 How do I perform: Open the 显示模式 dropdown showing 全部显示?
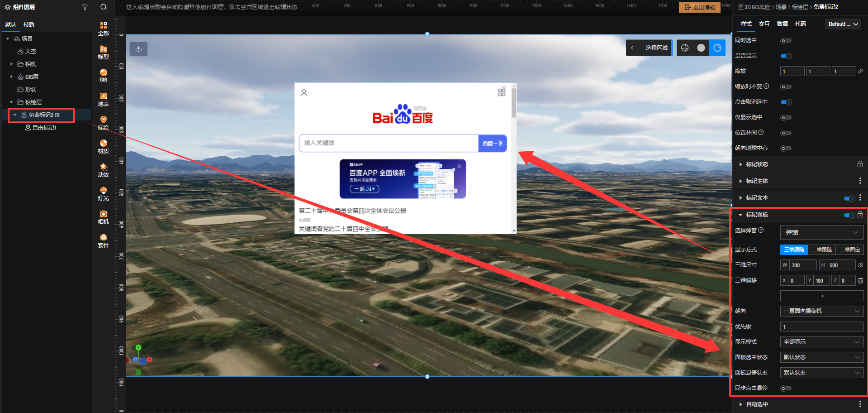pos(821,342)
